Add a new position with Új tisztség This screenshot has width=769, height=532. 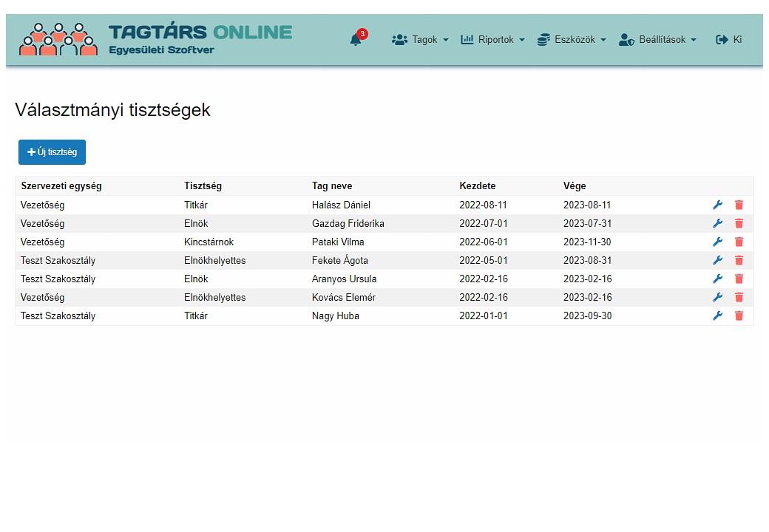point(52,152)
